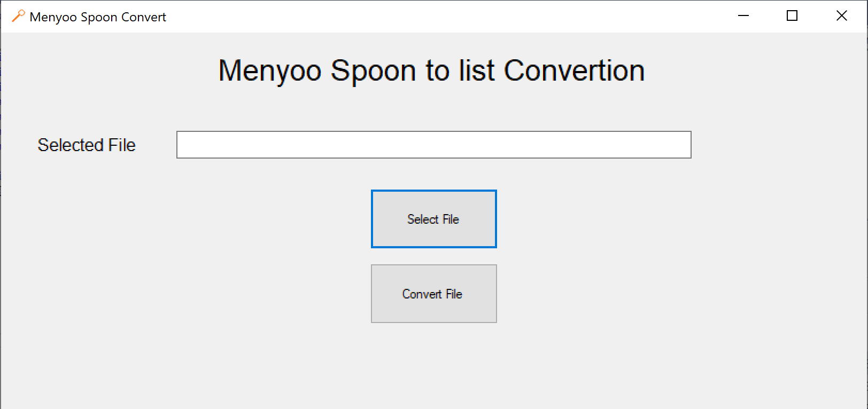Click the dash minimize icon at top right

click(743, 16)
